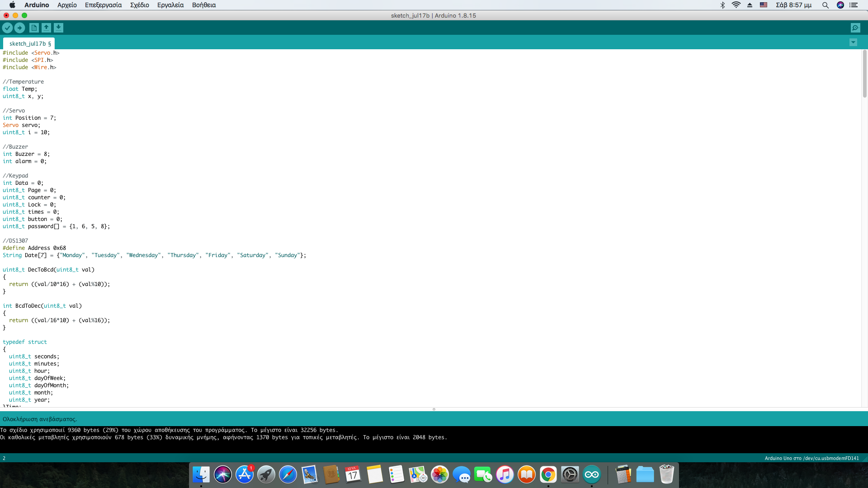This screenshot has height=488, width=868.
Task: Open Contacts book in the dock
Action: click(331, 474)
